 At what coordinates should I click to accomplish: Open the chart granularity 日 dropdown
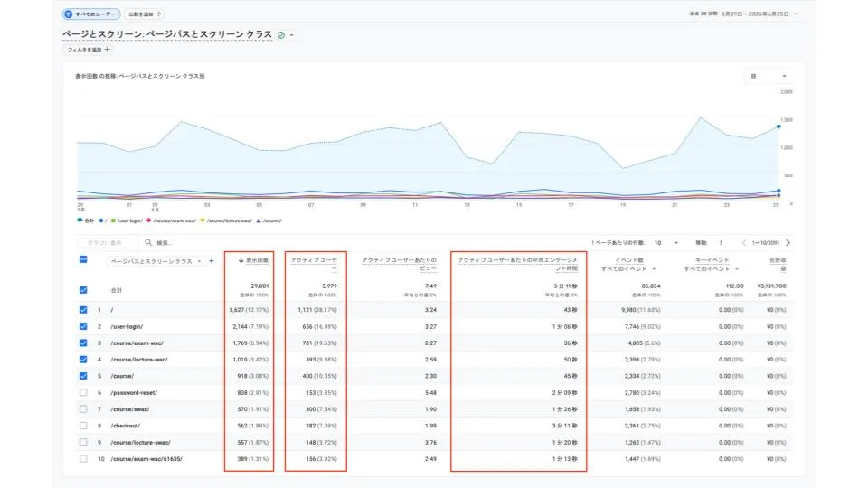pos(769,76)
